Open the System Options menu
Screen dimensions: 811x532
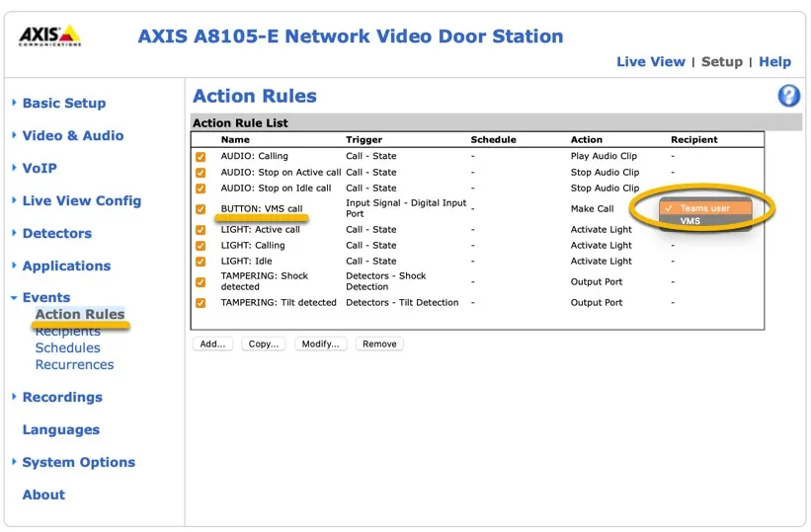tap(79, 462)
